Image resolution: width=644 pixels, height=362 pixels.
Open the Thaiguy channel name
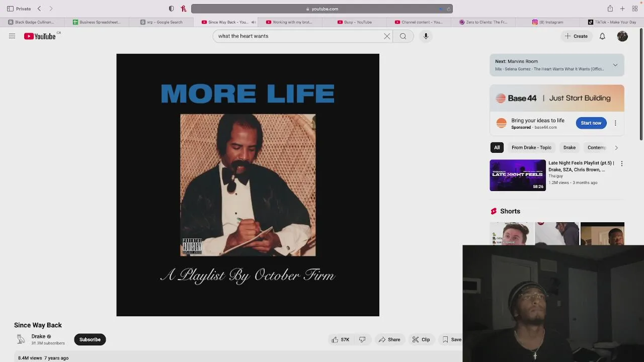(x=555, y=176)
